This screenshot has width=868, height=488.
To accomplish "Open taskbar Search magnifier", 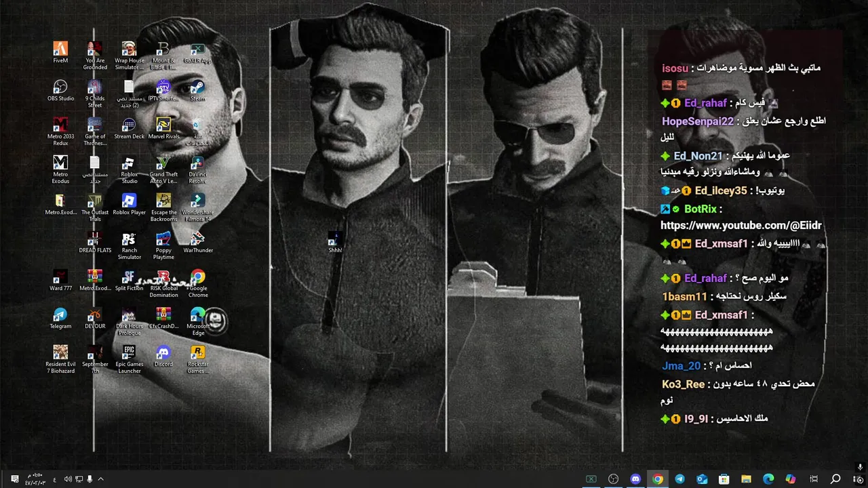I will (x=835, y=479).
